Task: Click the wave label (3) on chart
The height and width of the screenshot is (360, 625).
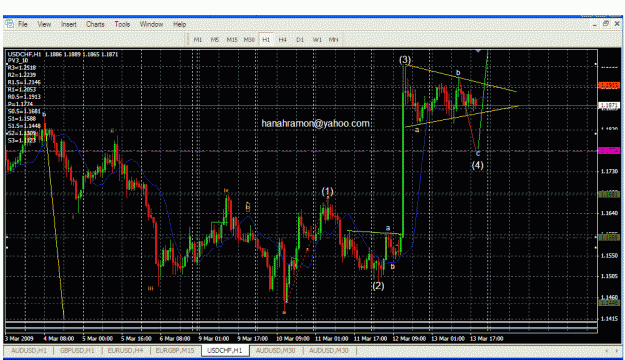Action: 405,60
